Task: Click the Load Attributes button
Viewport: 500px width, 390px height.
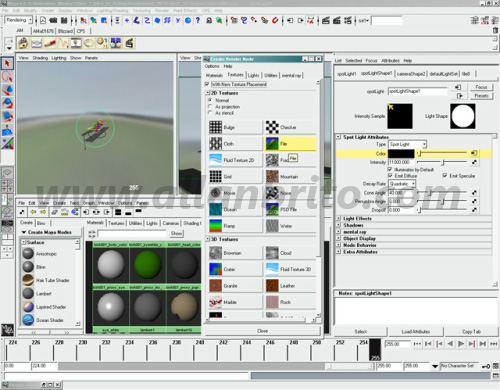Action: pyautogui.click(x=415, y=331)
